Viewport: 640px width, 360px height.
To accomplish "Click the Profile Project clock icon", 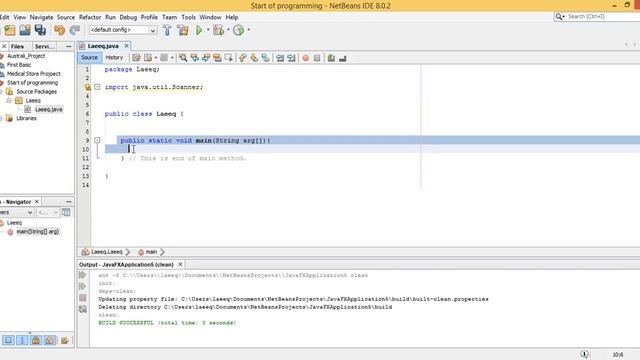I will 239,30.
